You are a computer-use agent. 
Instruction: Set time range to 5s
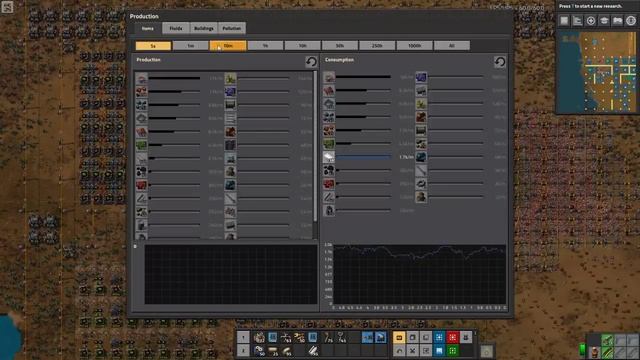tap(153, 46)
